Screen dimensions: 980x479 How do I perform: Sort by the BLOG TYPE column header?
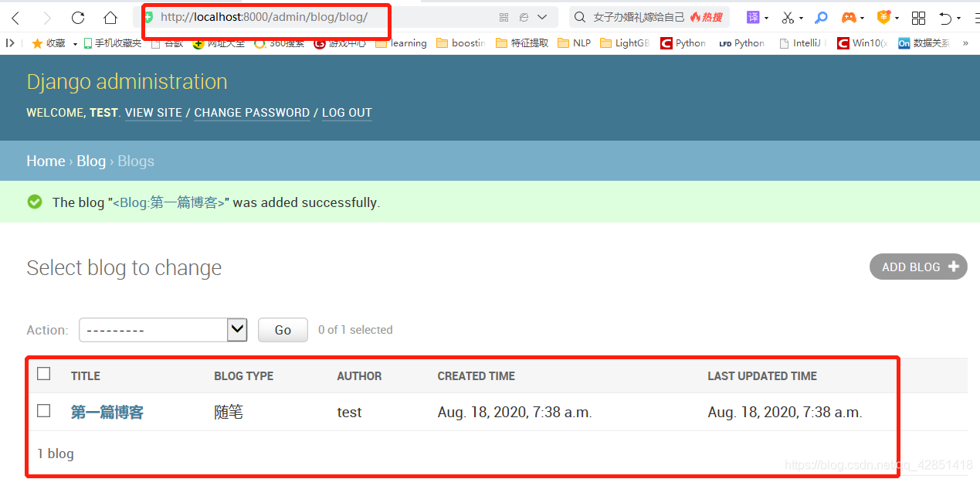244,376
